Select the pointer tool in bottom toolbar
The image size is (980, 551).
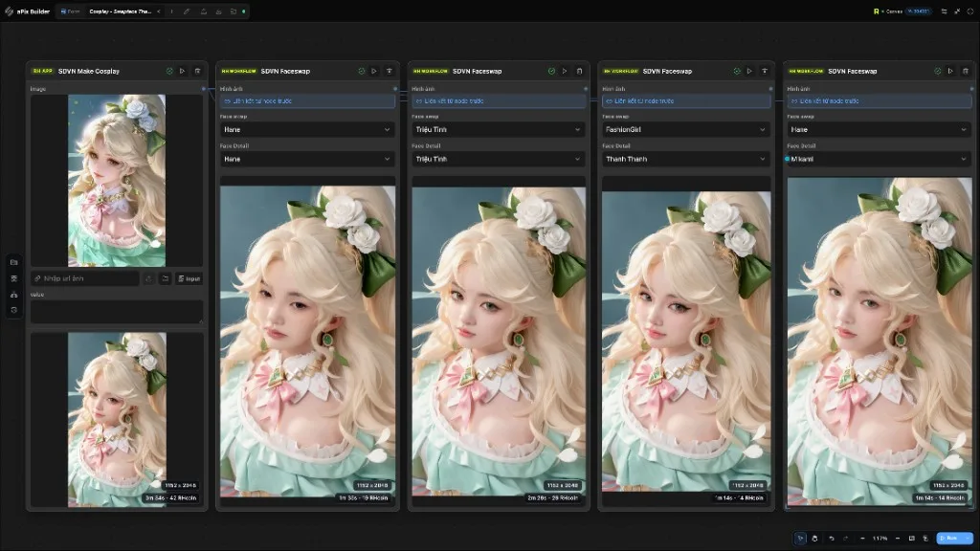pos(800,538)
